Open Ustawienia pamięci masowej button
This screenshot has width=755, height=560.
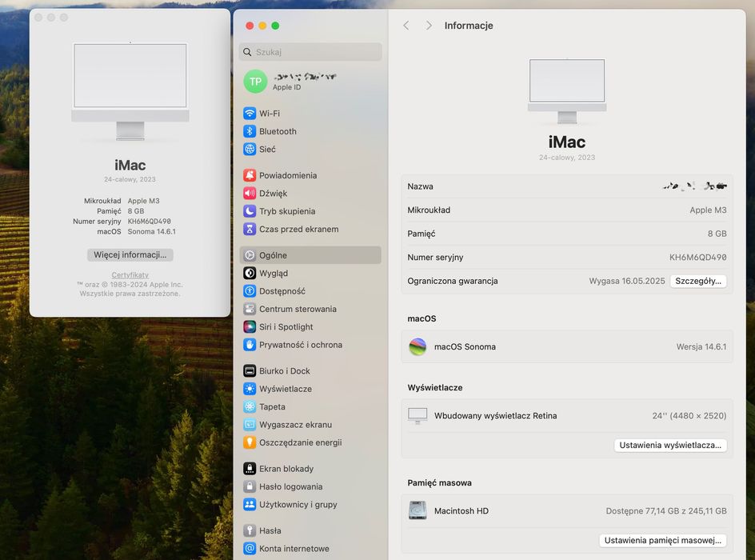point(663,541)
